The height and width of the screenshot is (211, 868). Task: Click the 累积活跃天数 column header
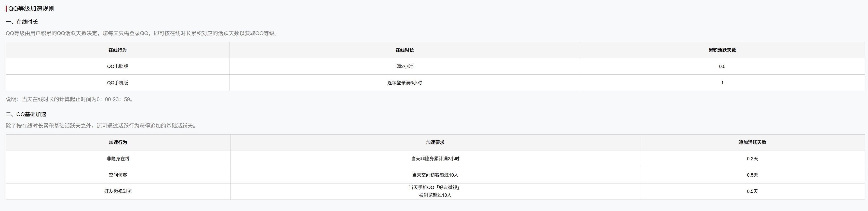[x=722, y=50]
